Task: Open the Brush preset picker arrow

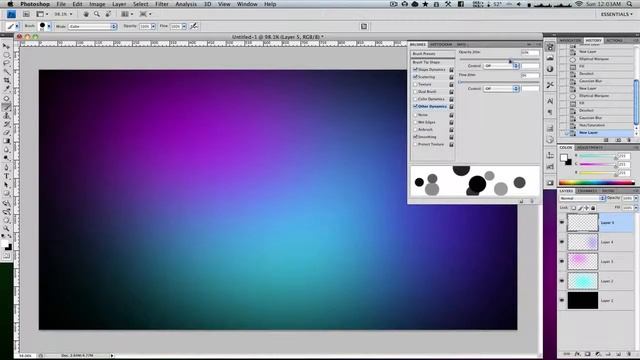Action: pyautogui.click(x=49, y=26)
